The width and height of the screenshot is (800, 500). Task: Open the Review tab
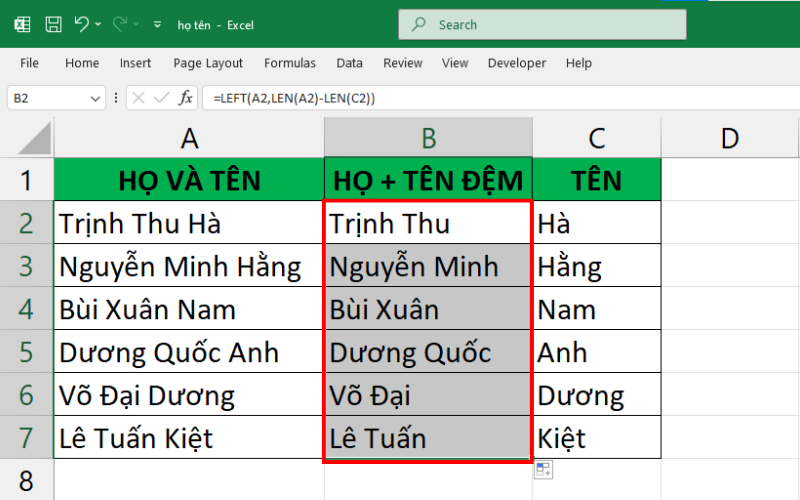tap(403, 63)
